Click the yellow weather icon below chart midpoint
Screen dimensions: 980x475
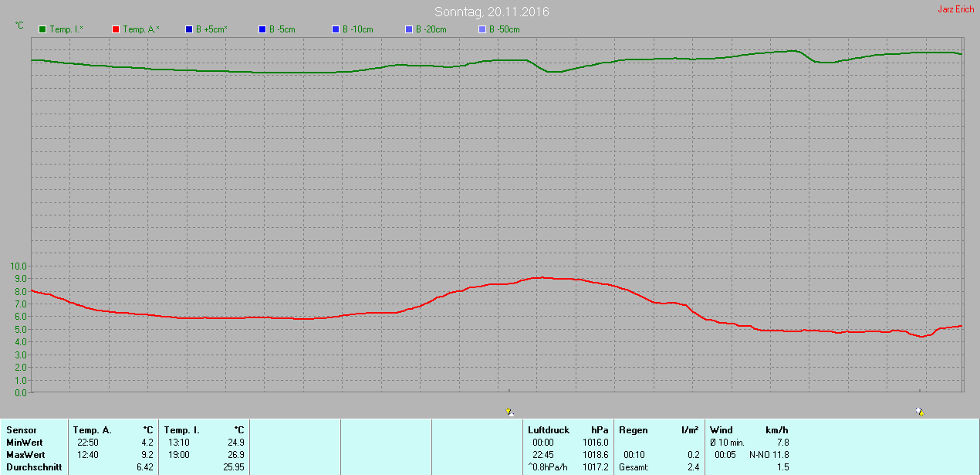(509, 412)
